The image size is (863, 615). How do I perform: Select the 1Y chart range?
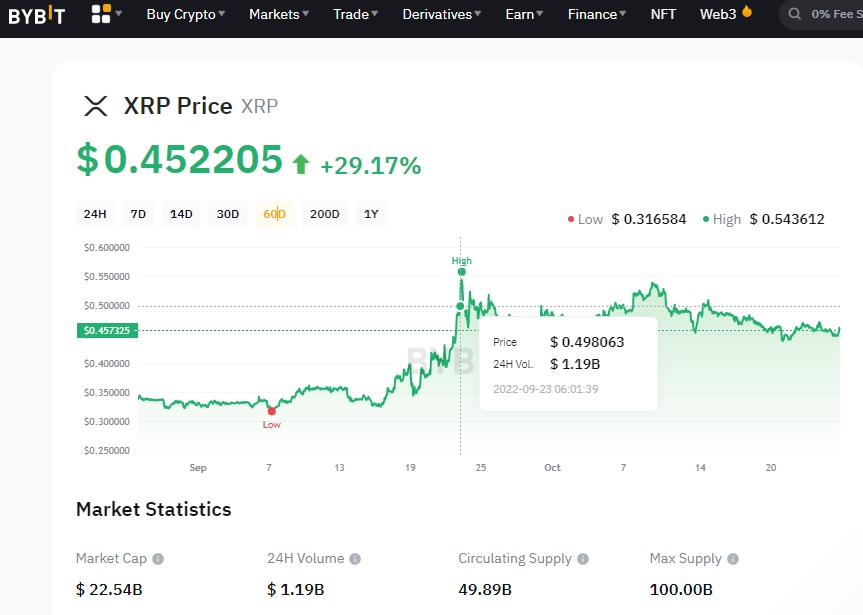coord(372,214)
